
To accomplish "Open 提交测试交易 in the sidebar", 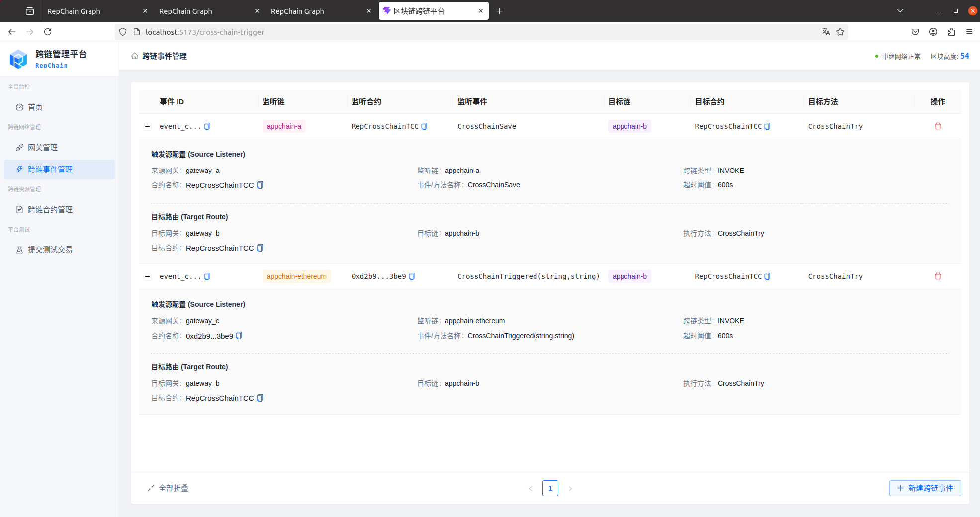I will point(59,250).
